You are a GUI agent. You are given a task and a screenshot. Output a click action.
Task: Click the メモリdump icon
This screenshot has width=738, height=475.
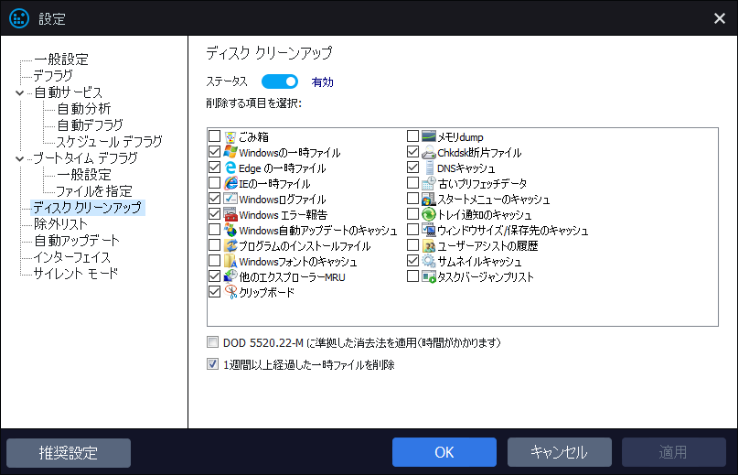coord(429,137)
